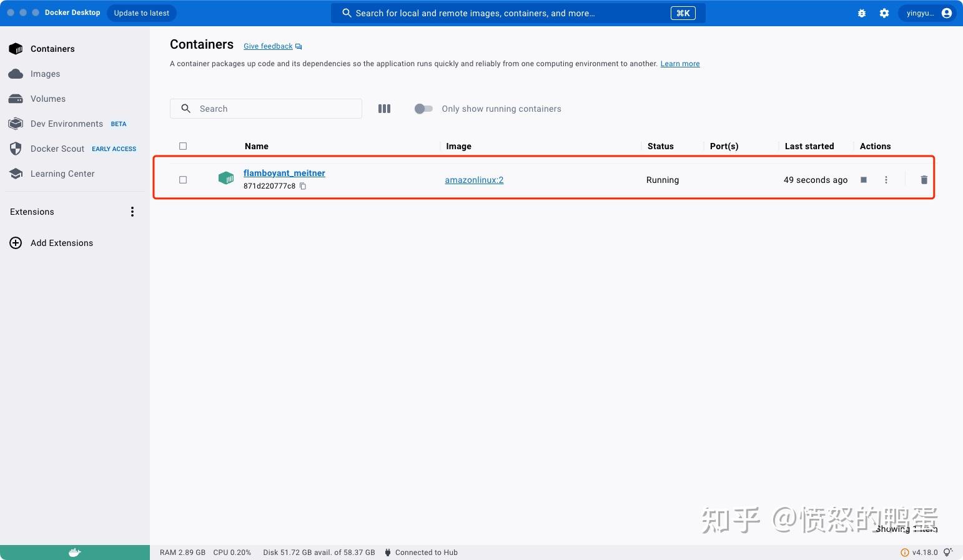Open Docker Scout from the sidebar
963x560 pixels.
point(57,149)
